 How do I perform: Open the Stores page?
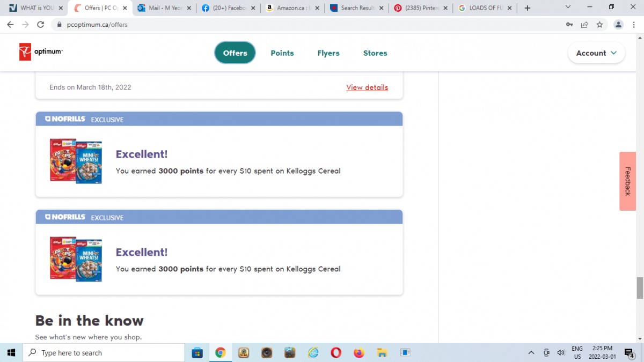point(375,53)
